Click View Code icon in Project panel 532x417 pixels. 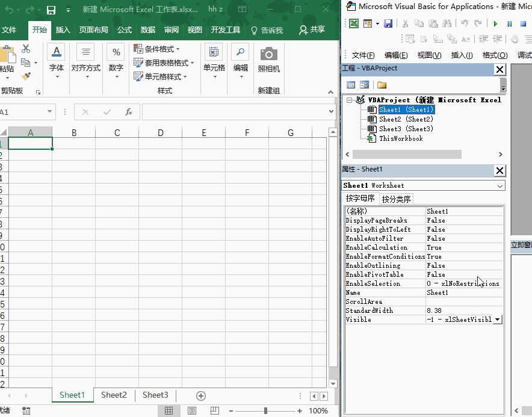click(x=351, y=85)
